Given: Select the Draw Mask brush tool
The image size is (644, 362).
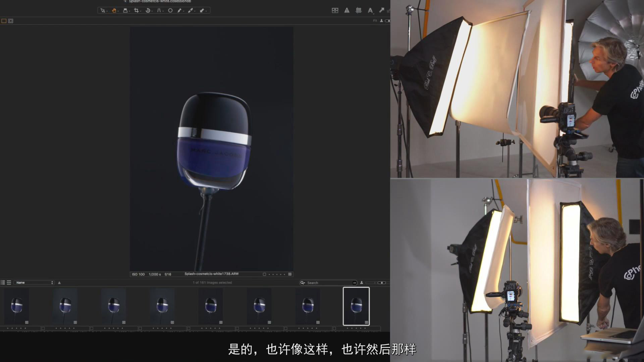Looking at the screenshot, I should [x=180, y=10].
